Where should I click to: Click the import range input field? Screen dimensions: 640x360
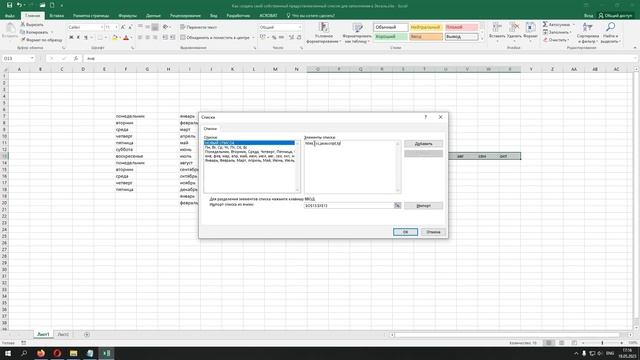pyautogui.click(x=349, y=205)
